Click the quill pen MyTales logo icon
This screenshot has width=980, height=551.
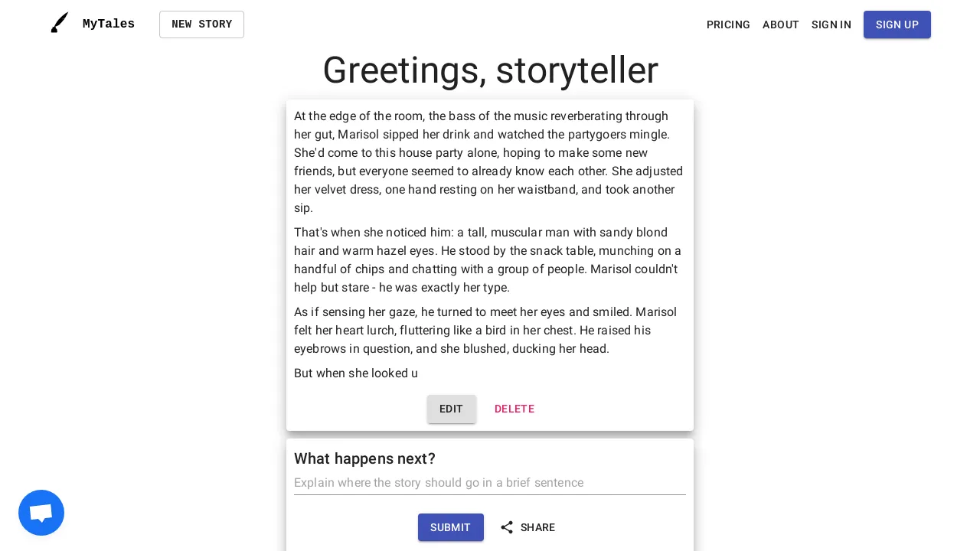(60, 22)
